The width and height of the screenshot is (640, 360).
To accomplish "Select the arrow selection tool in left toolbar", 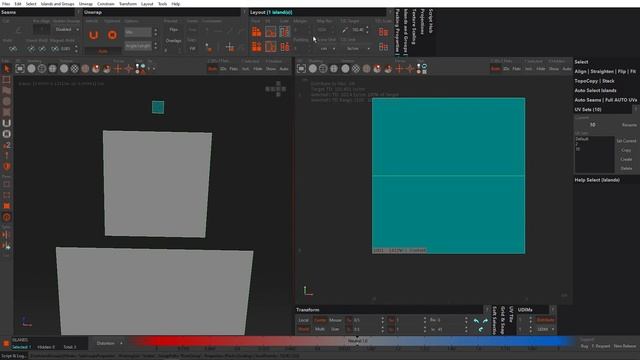I will 7,69.
